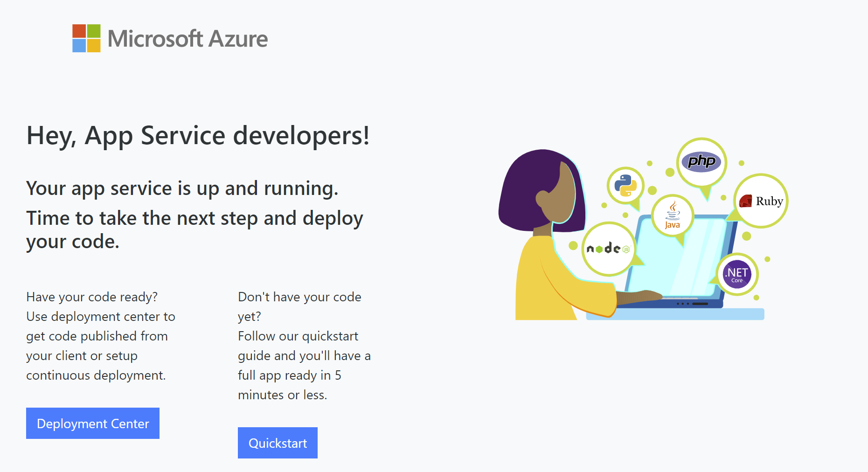Click the Java logo bubble
Viewport: 868px width, 472px height.
point(673,215)
